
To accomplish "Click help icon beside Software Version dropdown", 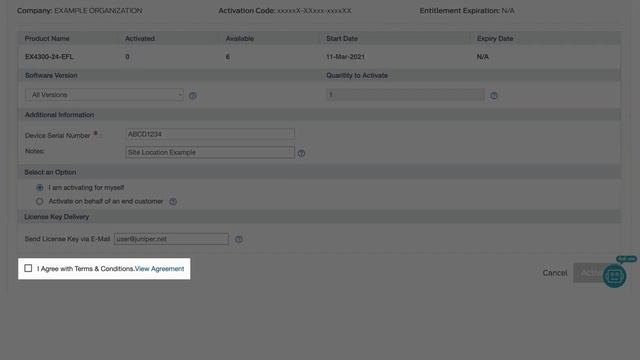I will (193, 96).
